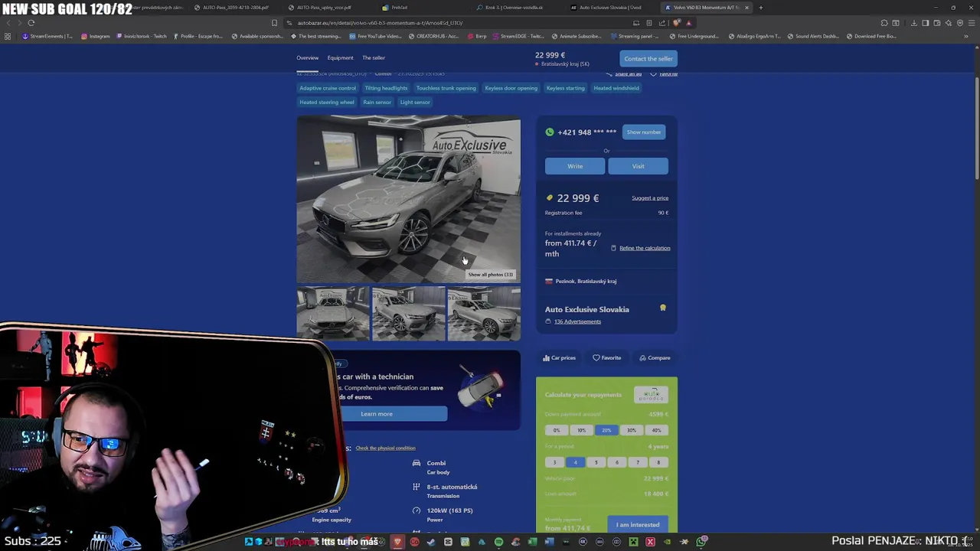Switch to the Overview tab
980x551 pixels.
pos(307,58)
